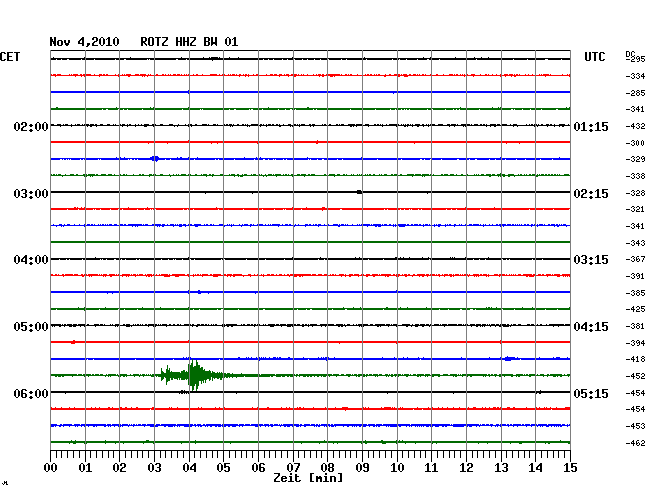This screenshot has width=650, height=494.
Task: Click the minute tick label "03"
Action: coord(154,467)
